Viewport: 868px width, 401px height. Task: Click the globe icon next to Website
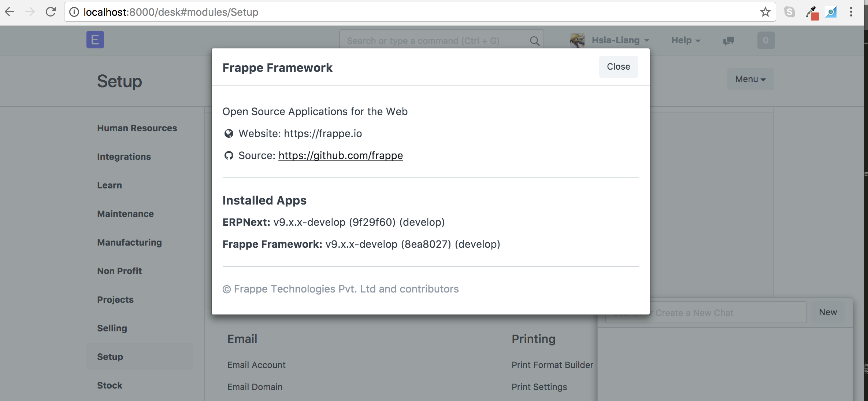click(x=229, y=133)
